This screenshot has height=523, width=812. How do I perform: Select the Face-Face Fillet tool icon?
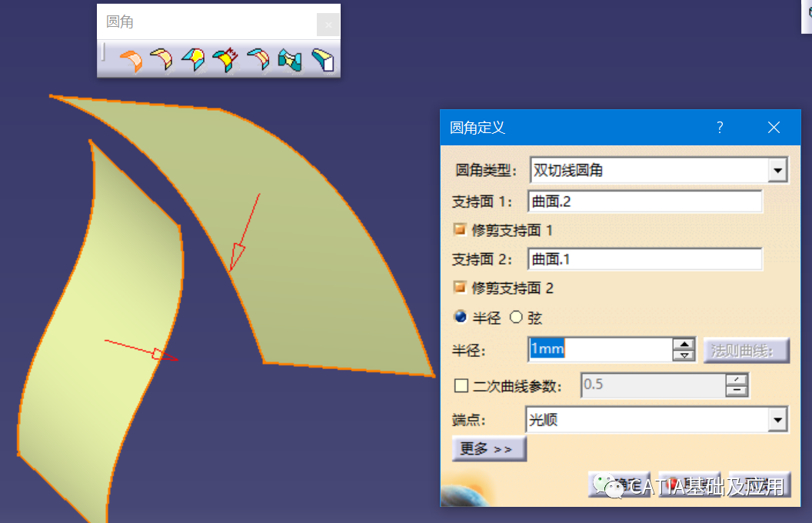coord(290,60)
